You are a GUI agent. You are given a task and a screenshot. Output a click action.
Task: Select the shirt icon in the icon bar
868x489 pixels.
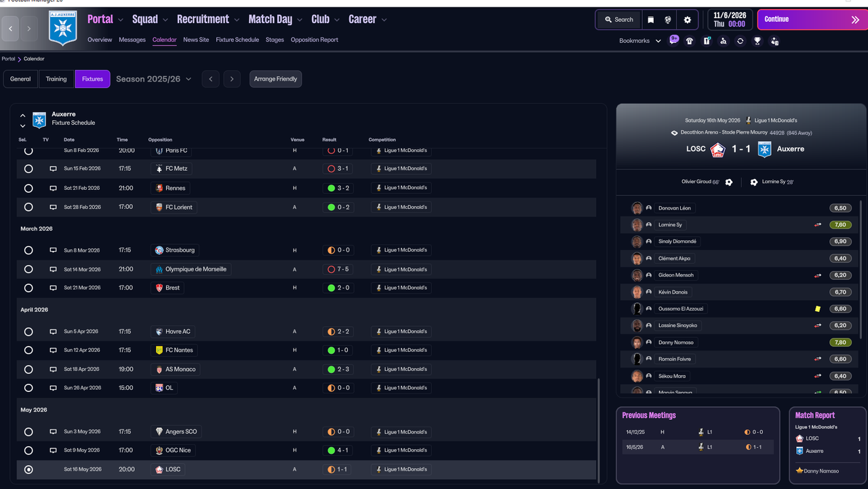[690, 41]
